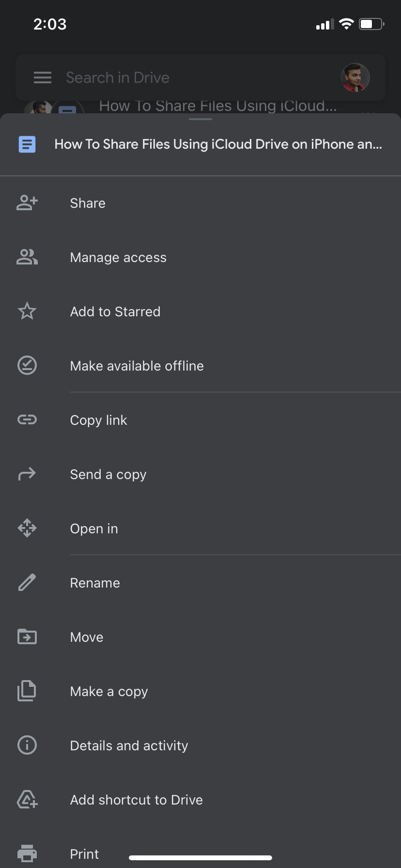Tap the Make a copy pages icon

[x=27, y=691]
